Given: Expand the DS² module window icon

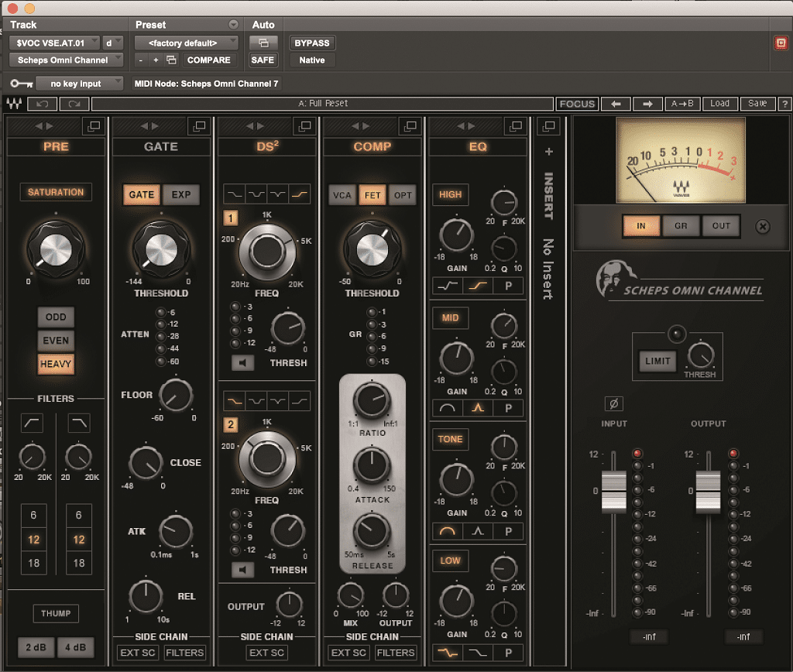Looking at the screenshot, I should point(305,126).
